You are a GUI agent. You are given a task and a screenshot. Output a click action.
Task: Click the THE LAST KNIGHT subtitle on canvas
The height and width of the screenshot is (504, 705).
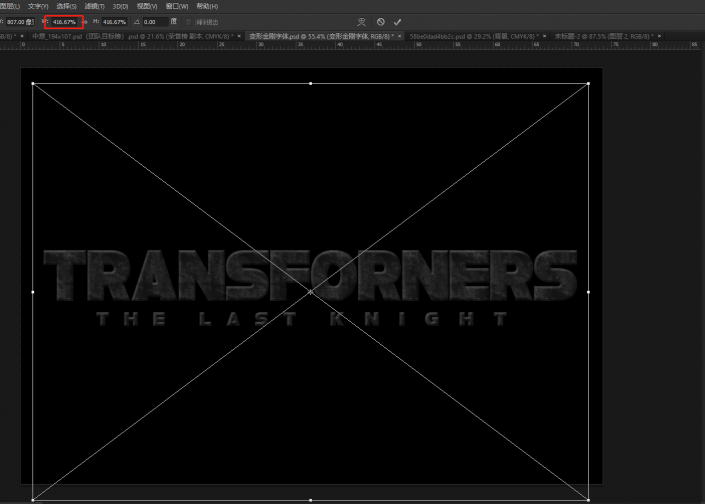click(302, 319)
